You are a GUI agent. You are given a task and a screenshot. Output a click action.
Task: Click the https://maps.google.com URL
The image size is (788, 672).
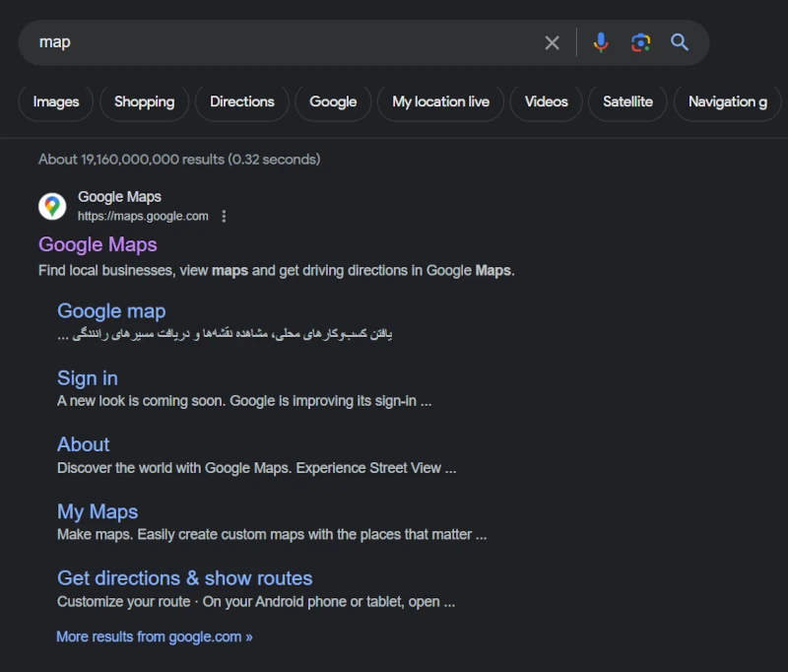(x=143, y=216)
